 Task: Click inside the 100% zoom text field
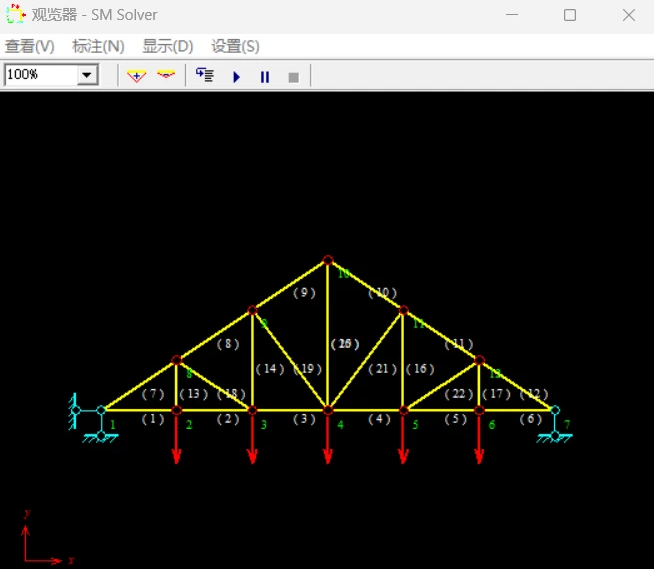40,76
